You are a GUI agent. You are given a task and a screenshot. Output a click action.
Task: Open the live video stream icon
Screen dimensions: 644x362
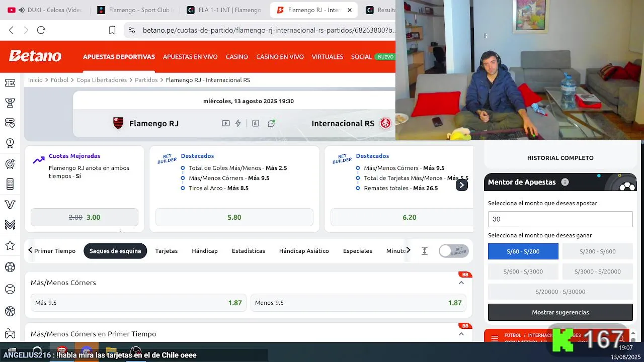pos(226,123)
